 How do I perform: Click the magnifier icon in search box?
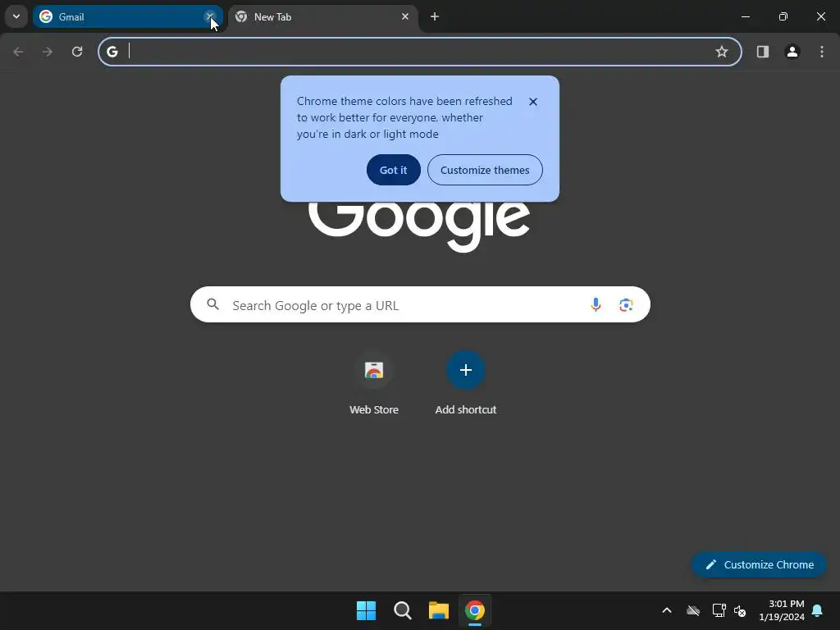tap(213, 304)
